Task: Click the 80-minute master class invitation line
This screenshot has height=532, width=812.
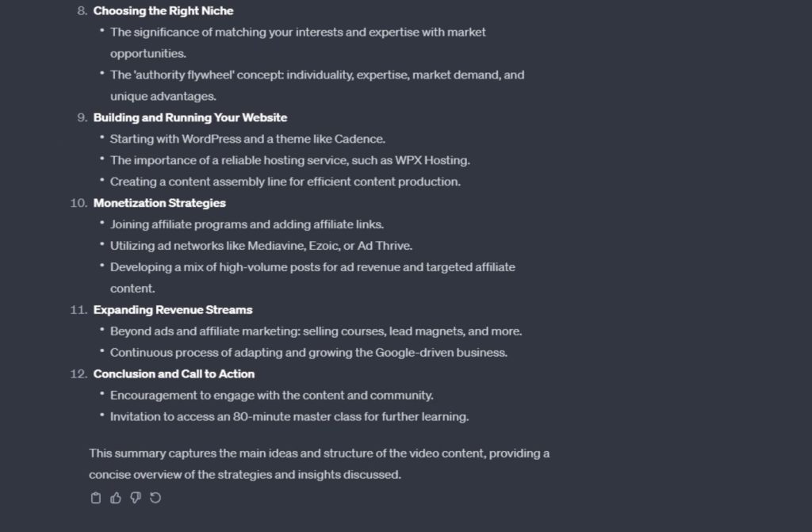Action: tap(289, 416)
